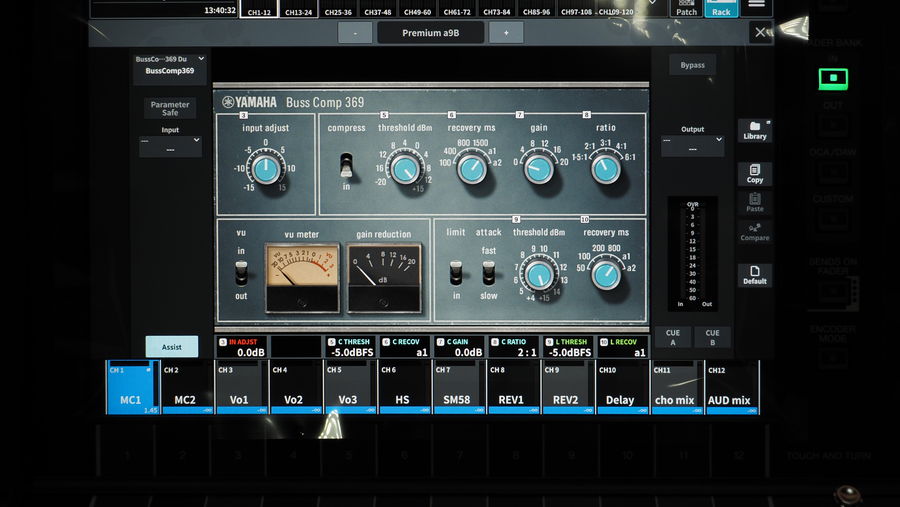Expand the Output patch dropdown
Image resolution: width=900 pixels, height=507 pixels.
point(692,146)
